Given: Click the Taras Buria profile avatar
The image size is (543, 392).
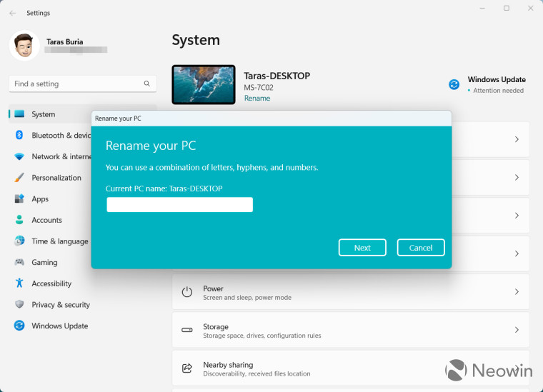Looking at the screenshot, I should [24, 45].
